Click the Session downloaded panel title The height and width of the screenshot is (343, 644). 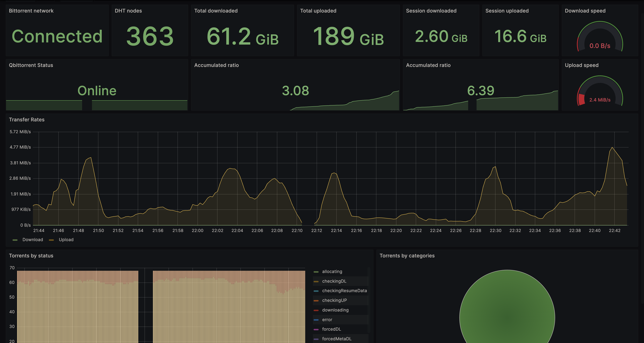431,11
